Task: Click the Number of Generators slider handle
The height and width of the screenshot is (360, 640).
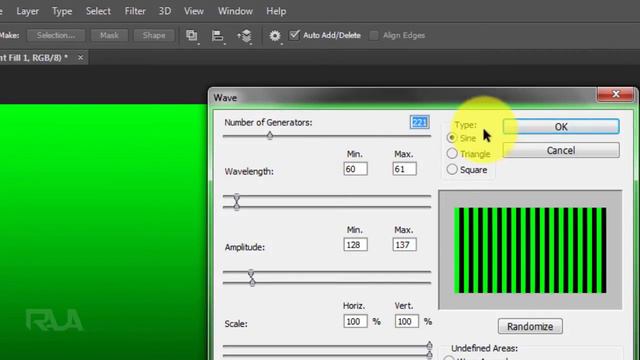Action: tap(270, 136)
